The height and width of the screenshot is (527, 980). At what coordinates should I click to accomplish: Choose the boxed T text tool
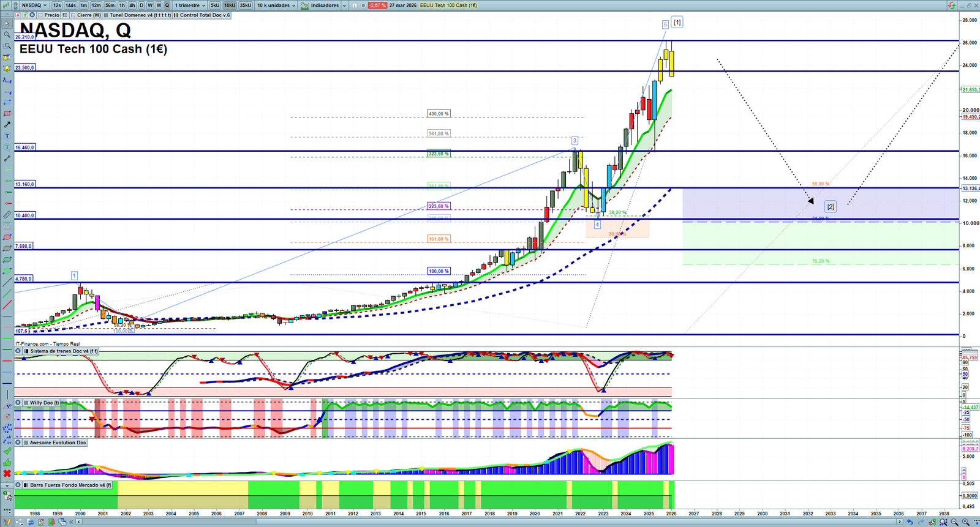(7, 136)
